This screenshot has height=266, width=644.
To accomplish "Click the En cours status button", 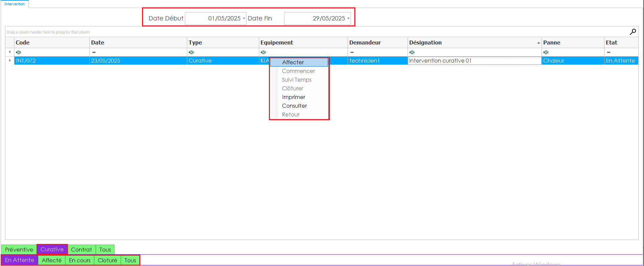I will [x=80, y=260].
